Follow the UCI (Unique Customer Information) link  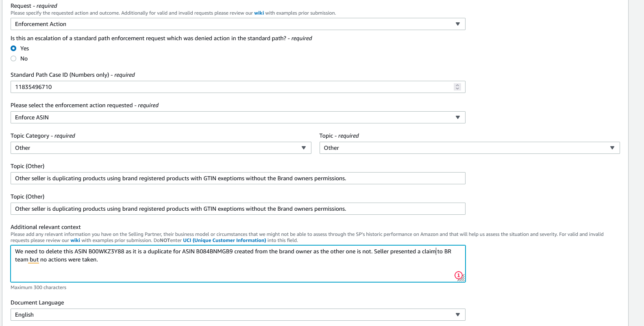tap(224, 240)
